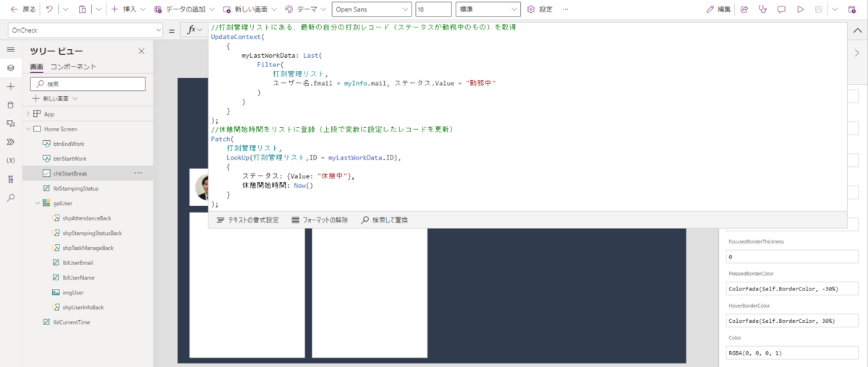Edit the HoverBorderColor ColorFade value field
Screen dimensions: 868x367
(792, 321)
